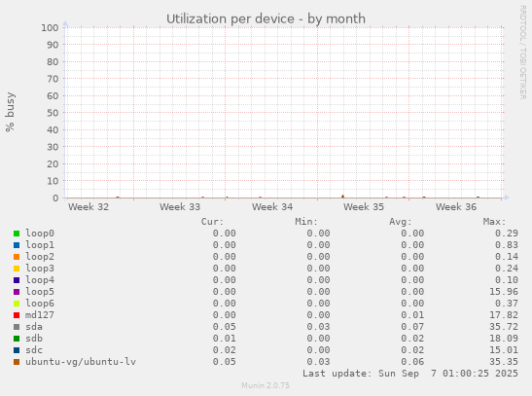This screenshot has height=396, width=532.
Task: Click the 'Week 36' axis label
Action: [456, 207]
